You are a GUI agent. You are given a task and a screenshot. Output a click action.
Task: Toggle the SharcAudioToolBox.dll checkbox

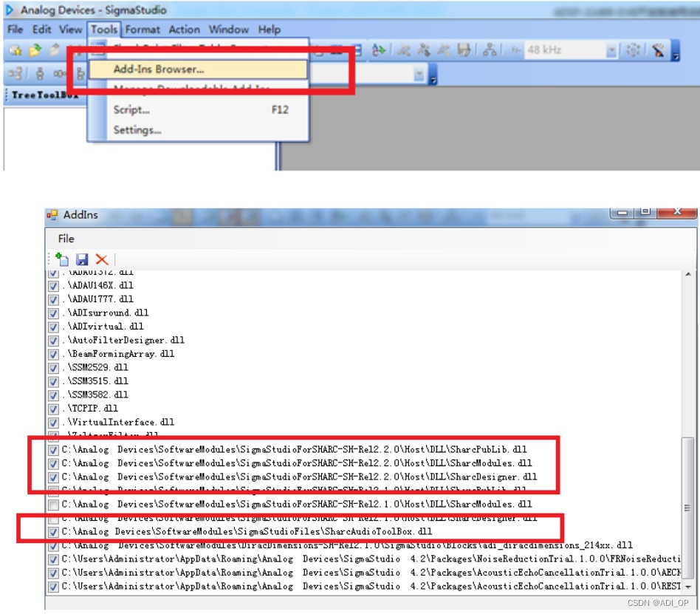pyautogui.click(x=54, y=532)
